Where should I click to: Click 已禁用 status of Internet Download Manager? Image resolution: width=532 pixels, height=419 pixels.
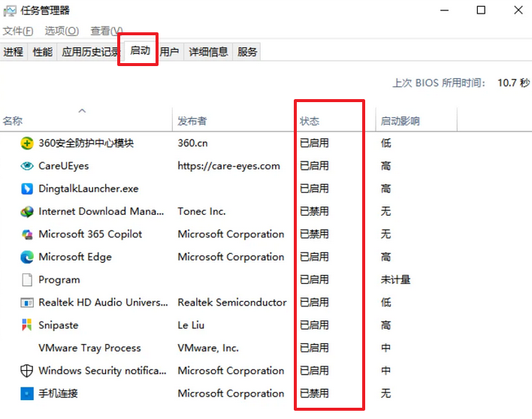point(314,212)
